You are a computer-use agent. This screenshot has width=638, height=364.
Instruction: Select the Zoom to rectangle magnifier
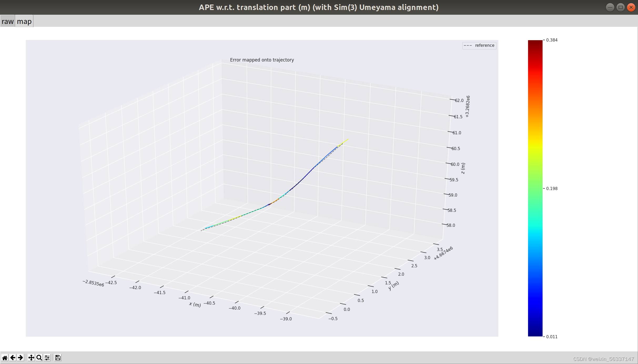pyautogui.click(x=39, y=358)
